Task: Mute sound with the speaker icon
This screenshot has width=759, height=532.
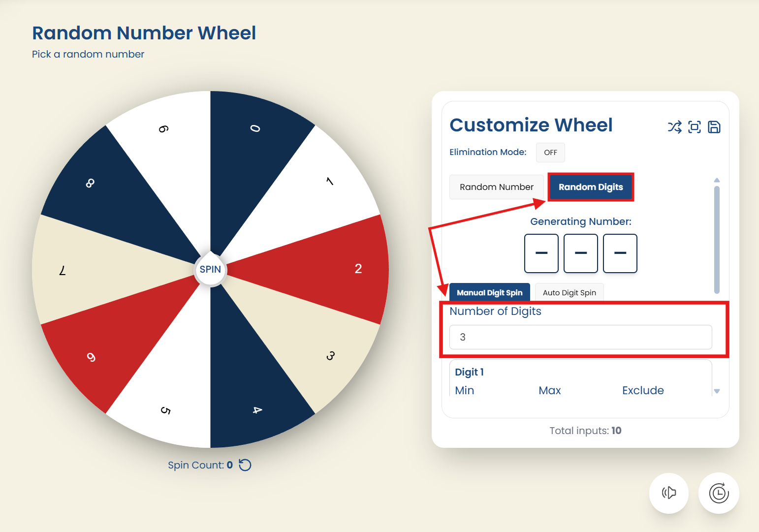Action: (x=669, y=493)
